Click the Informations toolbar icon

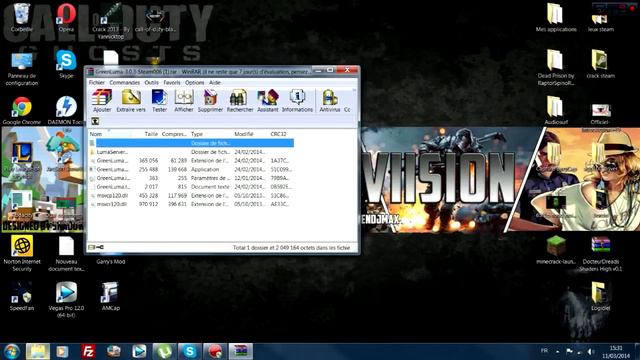[297, 101]
